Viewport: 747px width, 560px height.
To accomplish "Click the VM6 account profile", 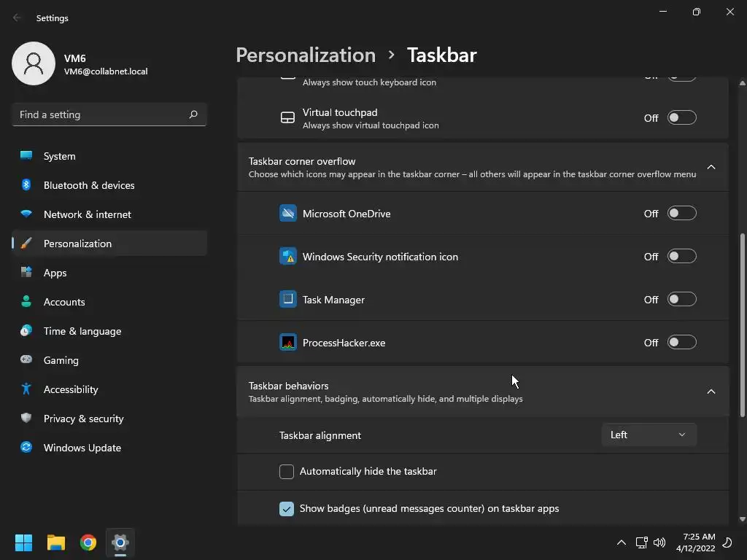I will (80, 63).
